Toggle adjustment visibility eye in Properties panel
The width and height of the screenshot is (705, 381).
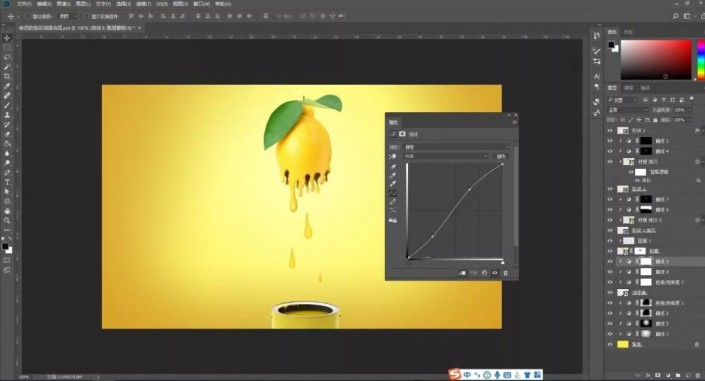(495, 273)
